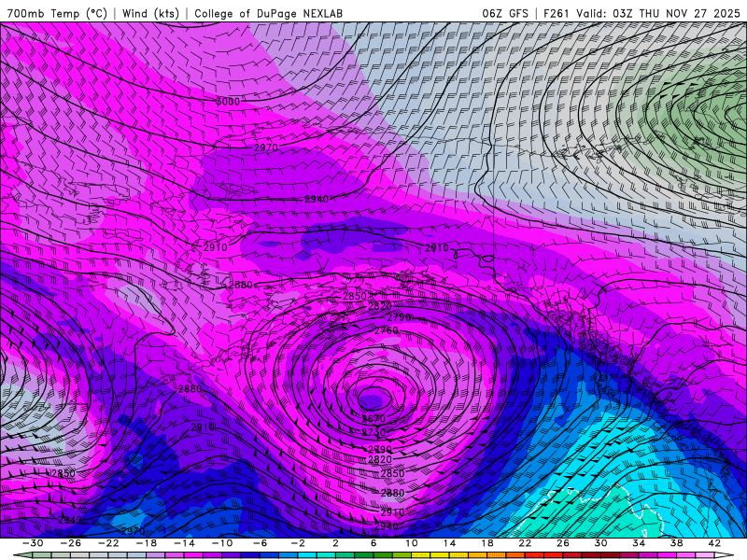This screenshot has height=560, width=747.
Task: Select the "06Z GFS" model run text
Action: click(x=505, y=13)
